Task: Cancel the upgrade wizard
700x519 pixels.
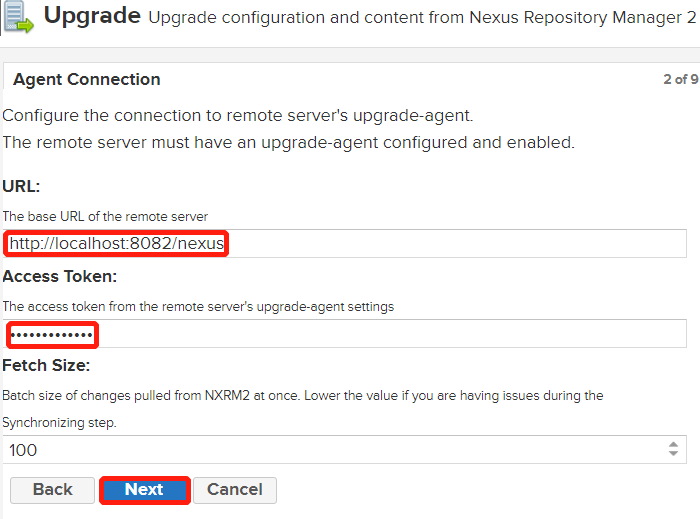Action: (234, 490)
